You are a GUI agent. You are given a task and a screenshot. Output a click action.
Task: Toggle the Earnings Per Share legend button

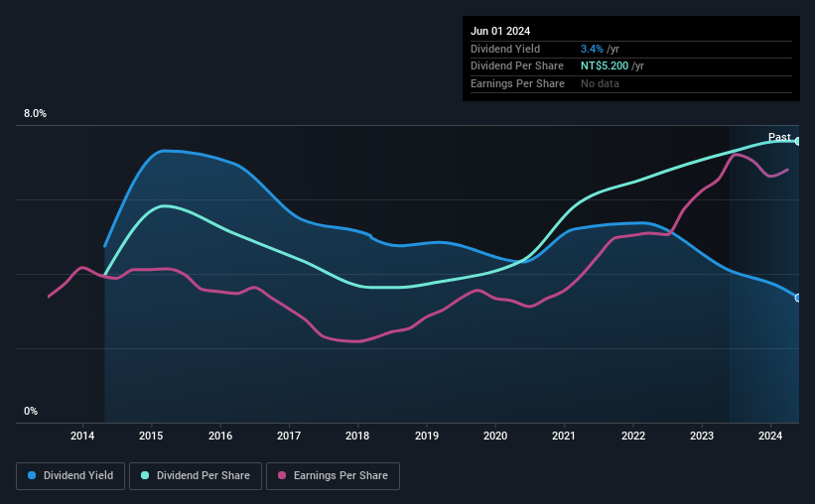[333, 476]
